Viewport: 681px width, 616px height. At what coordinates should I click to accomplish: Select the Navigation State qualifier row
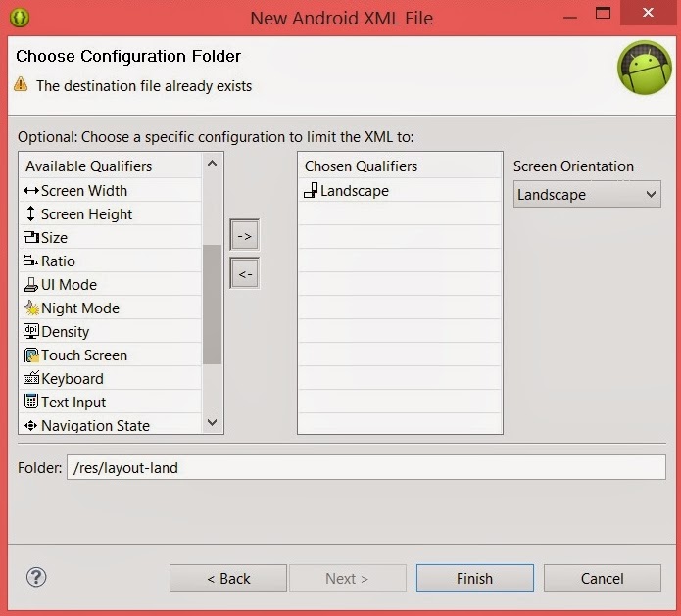click(111, 423)
